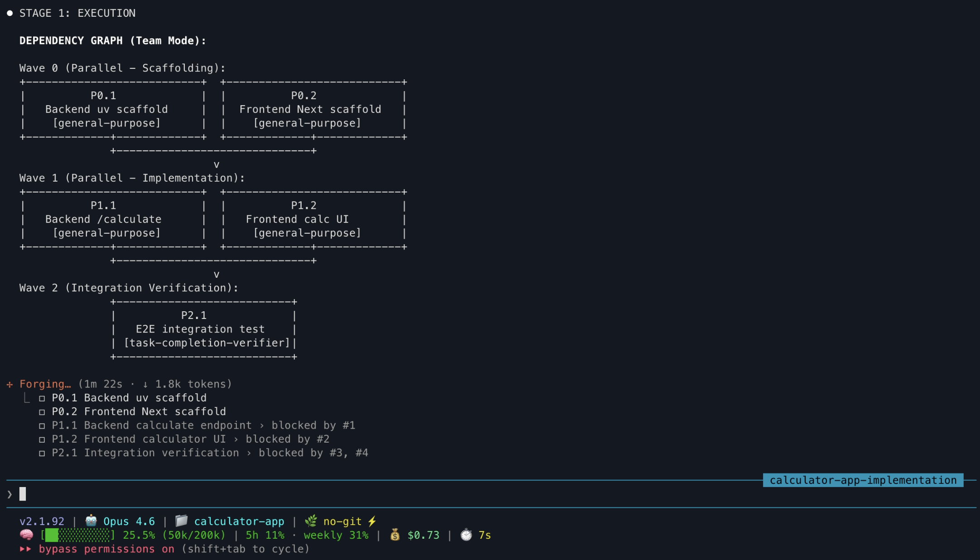Click the calculator-app directory name in status line
The image size is (980, 560).
239,522
